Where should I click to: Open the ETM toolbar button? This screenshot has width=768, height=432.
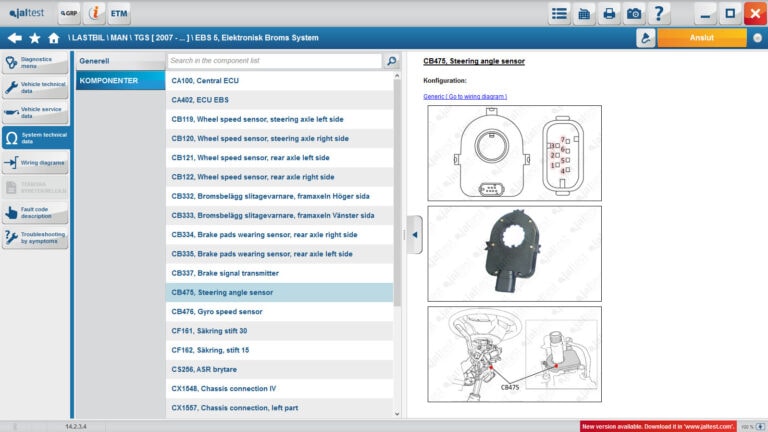click(x=119, y=13)
